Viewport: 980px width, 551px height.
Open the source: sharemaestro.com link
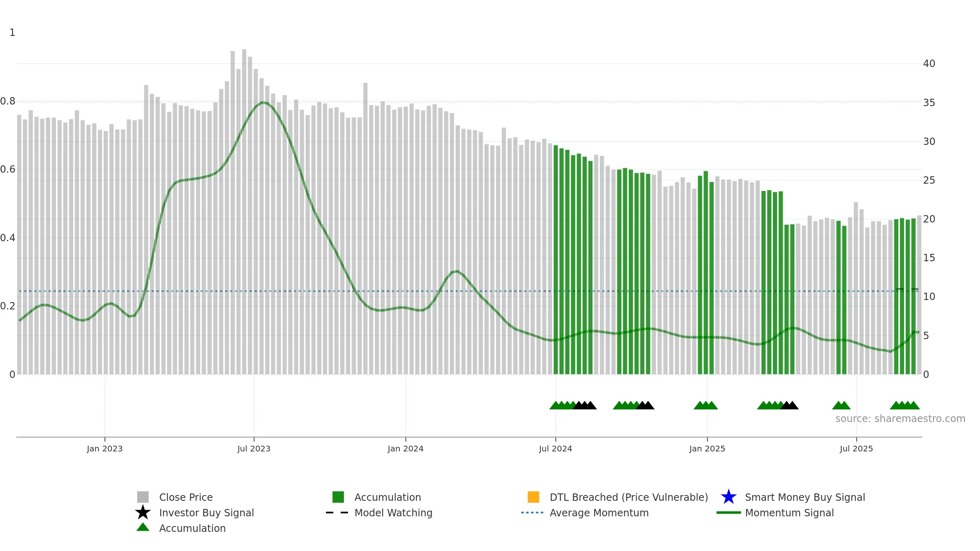pyautogui.click(x=900, y=419)
